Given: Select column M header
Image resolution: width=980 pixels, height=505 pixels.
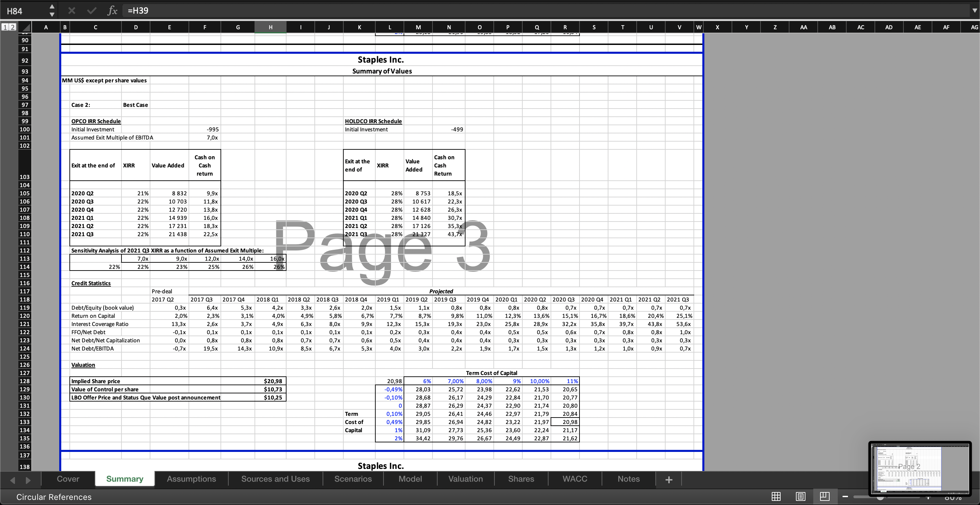Looking at the screenshot, I should pos(418,27).
